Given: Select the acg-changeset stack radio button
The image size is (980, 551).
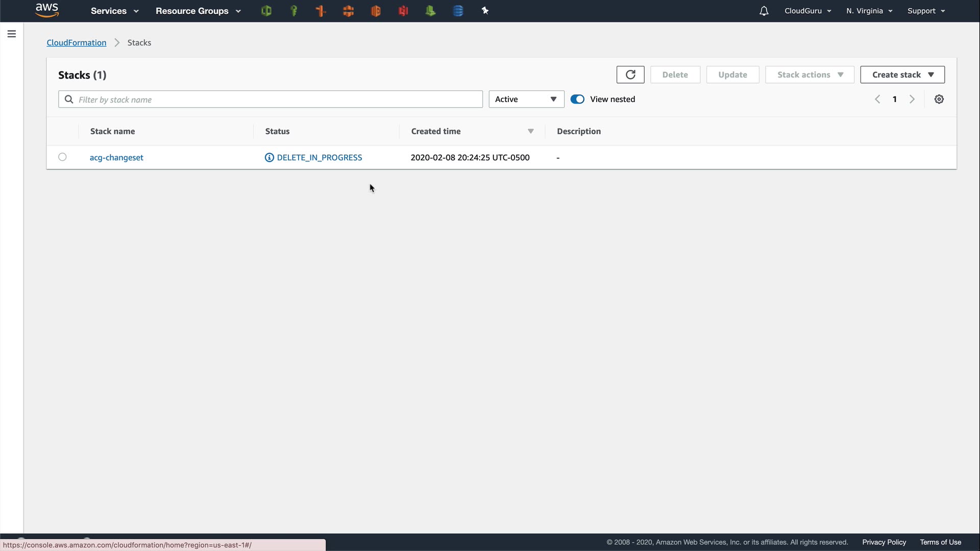Looking at the screenshot, I should [x=62, y=157].
